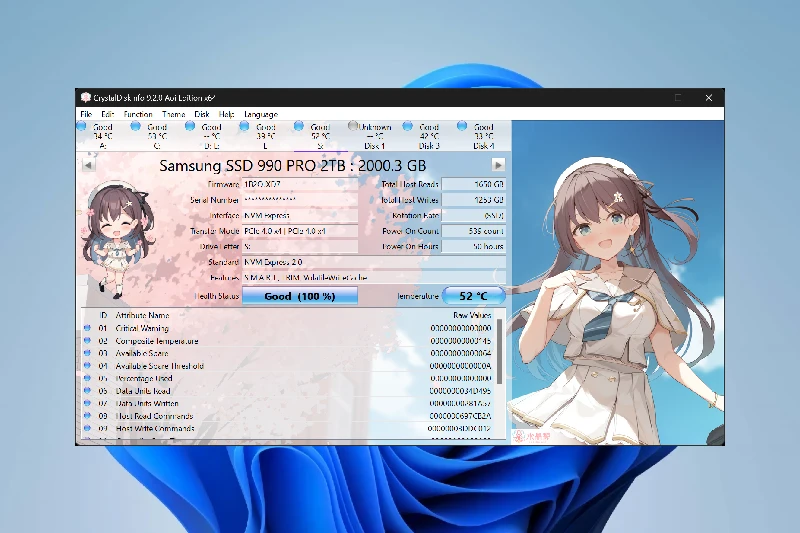Click status dot of Available Spare Threshold row

tap(87, 366)
